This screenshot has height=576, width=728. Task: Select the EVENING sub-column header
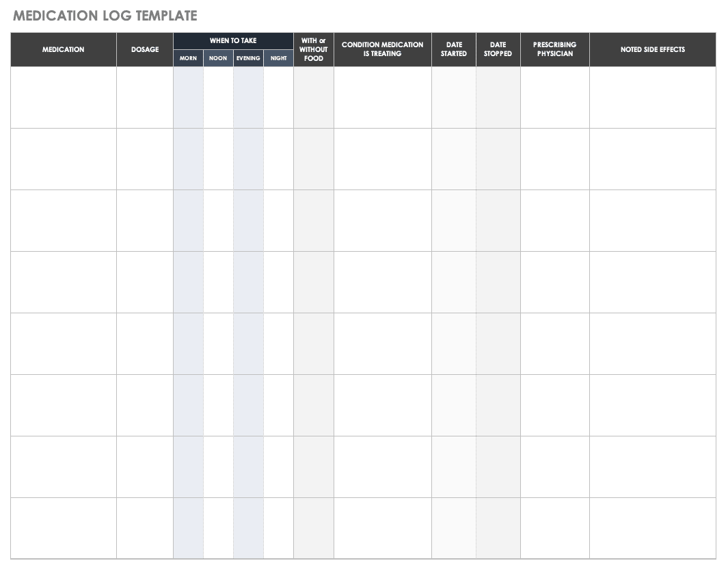pos(248,58)
